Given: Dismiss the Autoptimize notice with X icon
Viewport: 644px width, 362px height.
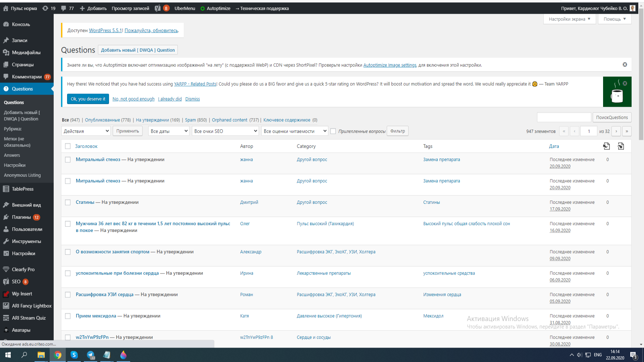Looking at the screenshot, I should (625, 65).
